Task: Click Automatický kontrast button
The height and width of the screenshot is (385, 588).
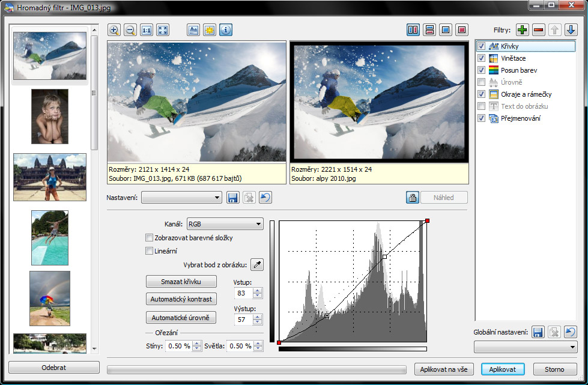Action: tap(181, 299)
